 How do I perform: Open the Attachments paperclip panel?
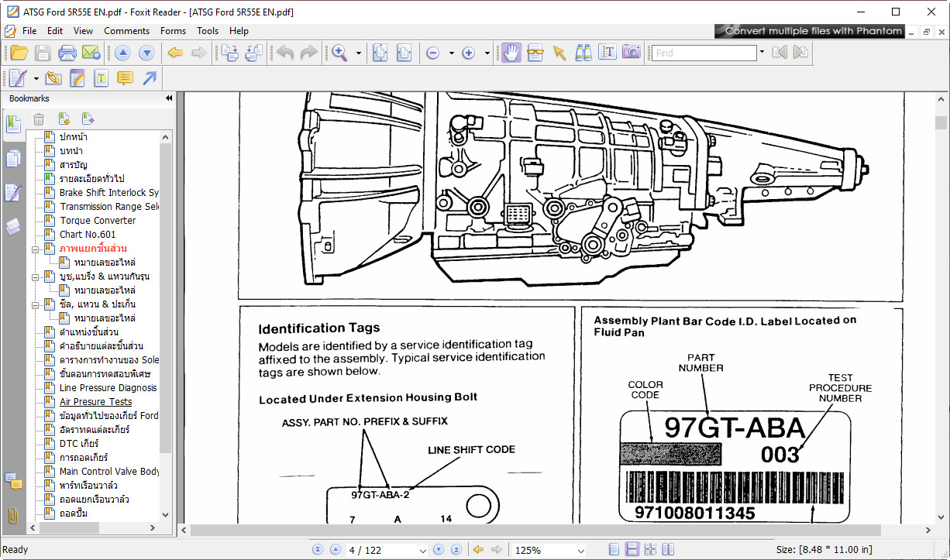[13, 514]
